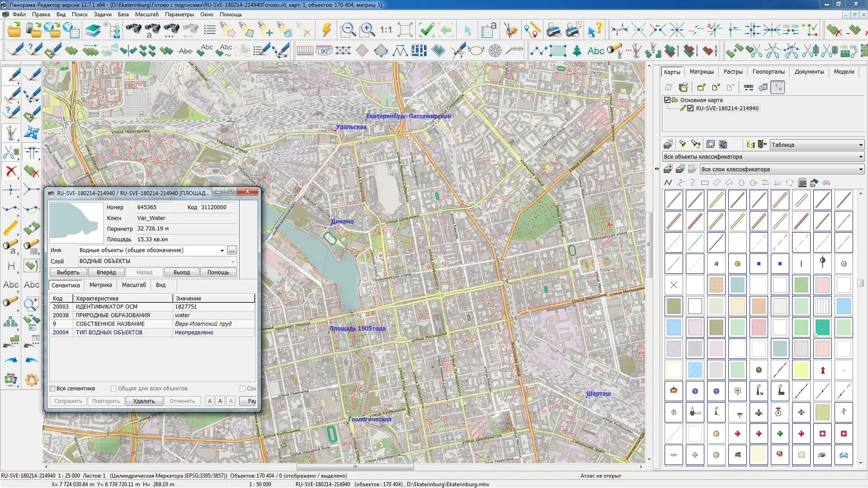Screen dimensions: 868x488
Task: Click the Номер field value 645365
Action: [154, 207]
